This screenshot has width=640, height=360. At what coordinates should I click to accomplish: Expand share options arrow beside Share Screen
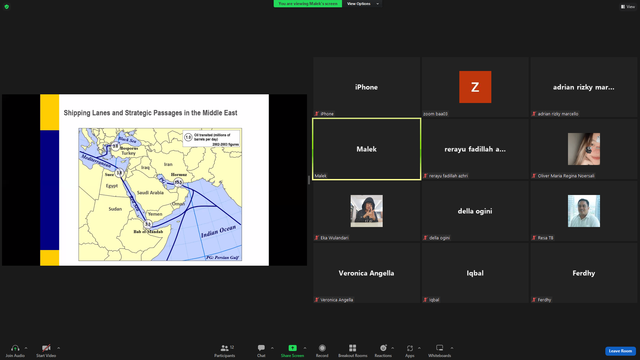(x=304, y=348)
